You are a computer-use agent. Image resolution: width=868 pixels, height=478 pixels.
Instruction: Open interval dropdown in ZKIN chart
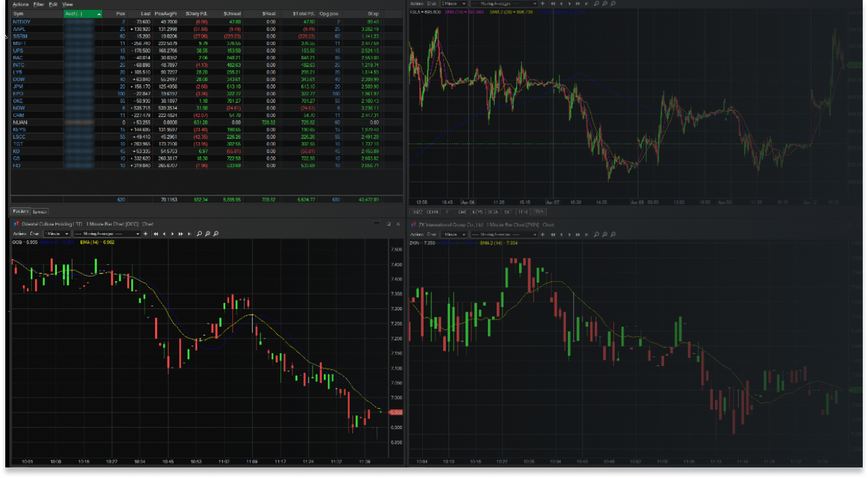click(454, 234)
